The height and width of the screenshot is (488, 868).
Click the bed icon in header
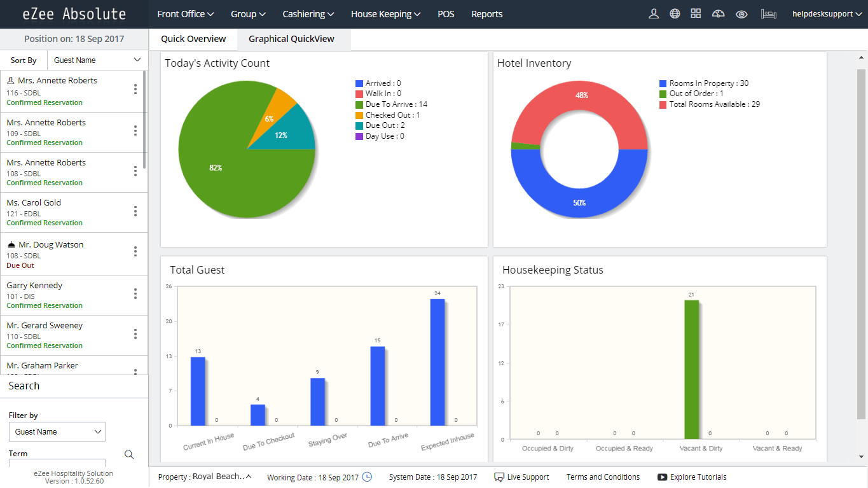pos(768,14)
